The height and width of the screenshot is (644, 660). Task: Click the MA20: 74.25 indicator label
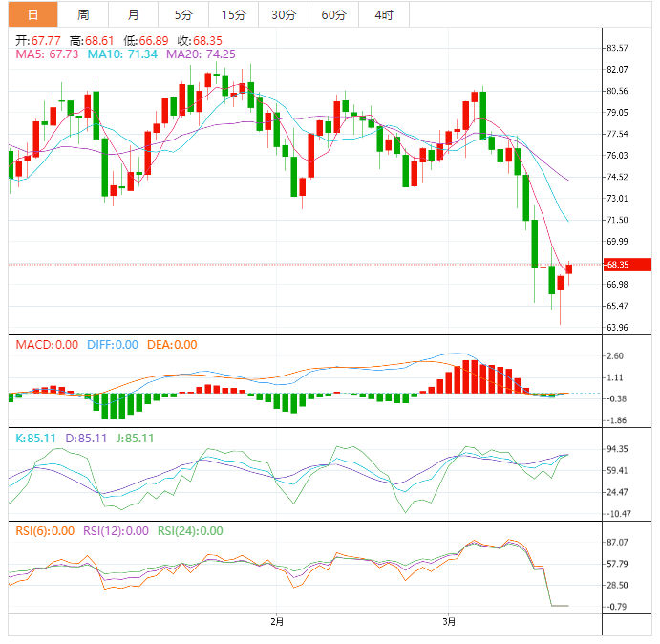(202, 54)
